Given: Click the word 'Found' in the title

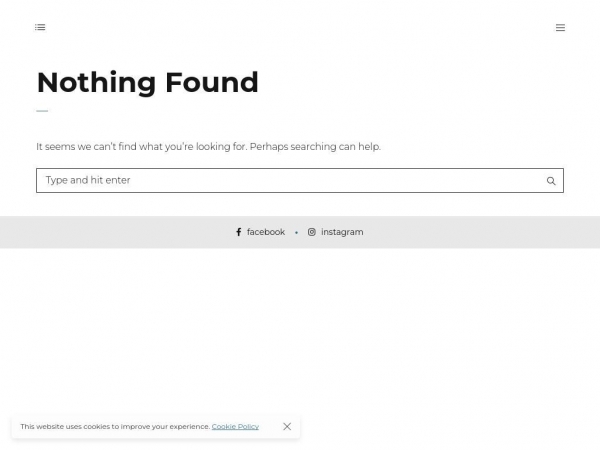Looking at the screenshot, I should [x=213, y=82].
